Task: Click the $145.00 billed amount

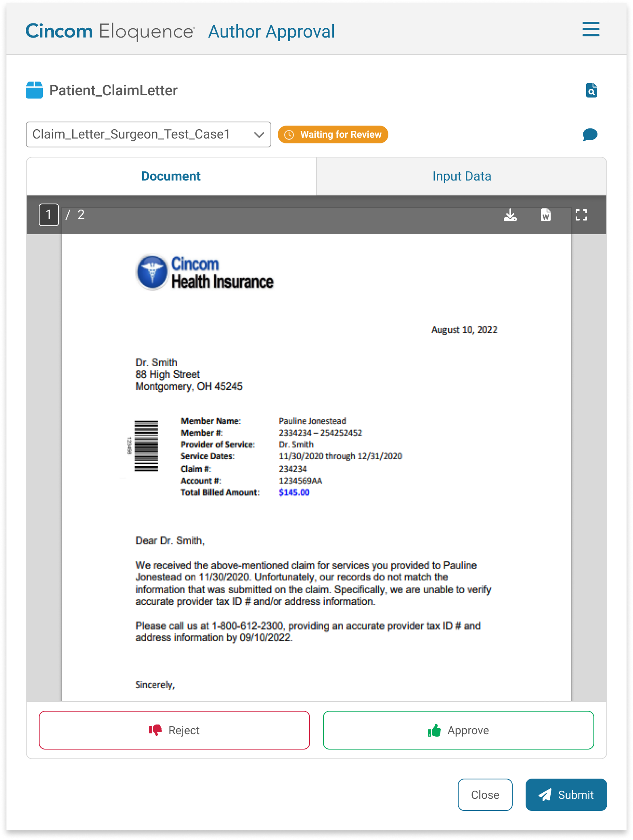Action: pos(294,492)
